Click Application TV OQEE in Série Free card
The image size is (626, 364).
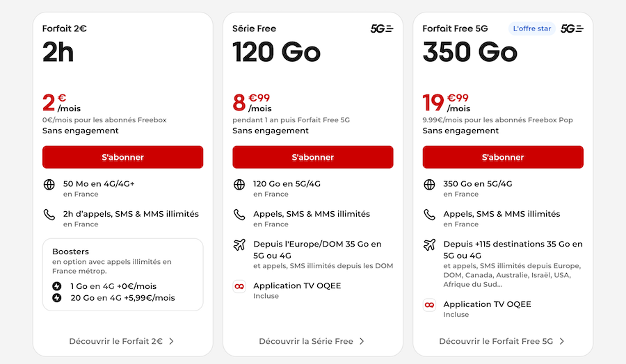point(297,286)
